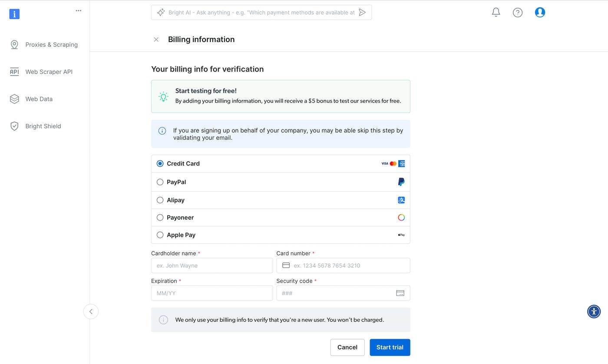Click 'Your billing info for verification' heading

click(208, 69)
